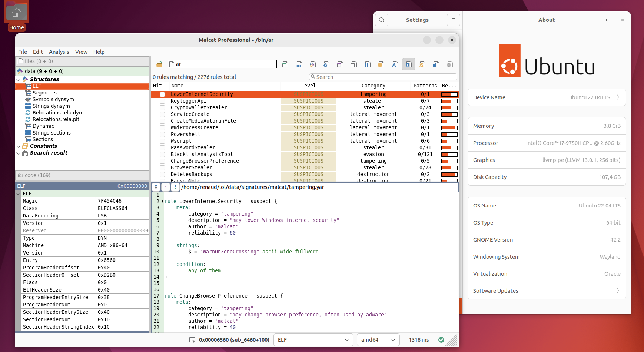Click the film strip view toolbar icon
644x352 pixels.
(368, 64)
